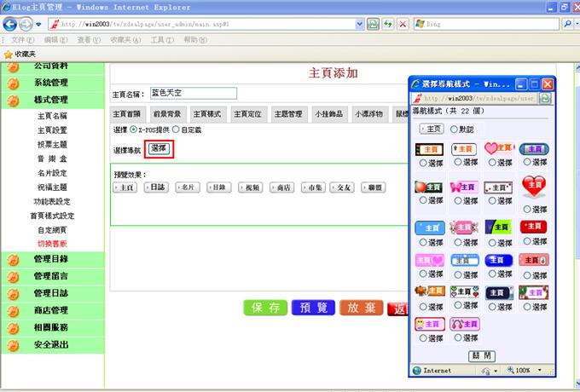Click the blue 預覽 button

(313, 308)
